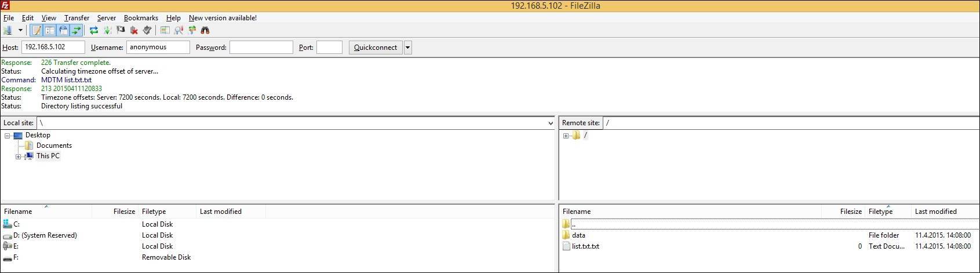This screenshot has height=273, width=980.
Task: Select the remote root folder tree item
Action: (585, 135)
